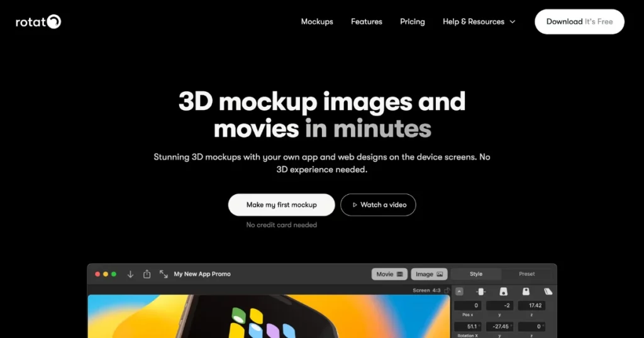Screen dimensions: 644x338
Task: Click the lock icon next to Screen 4:3
Action: pyautogui.click(x=447, y=290)
